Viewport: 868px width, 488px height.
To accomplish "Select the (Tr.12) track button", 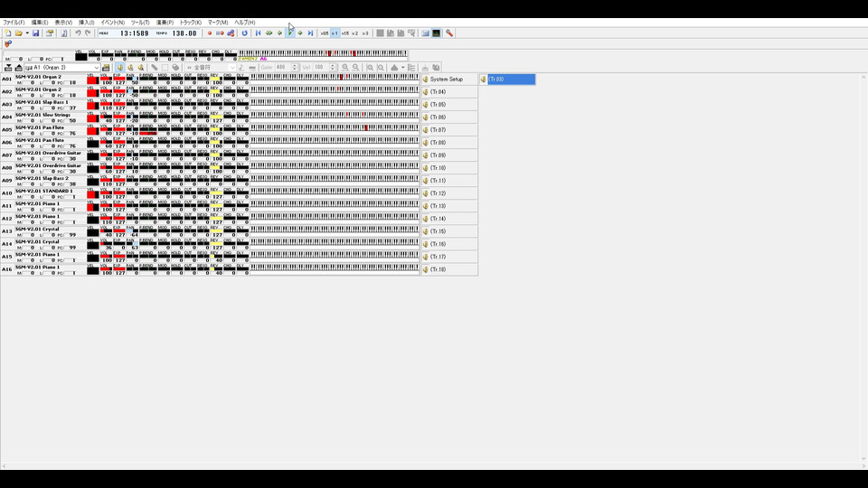I will coord(449,193).
